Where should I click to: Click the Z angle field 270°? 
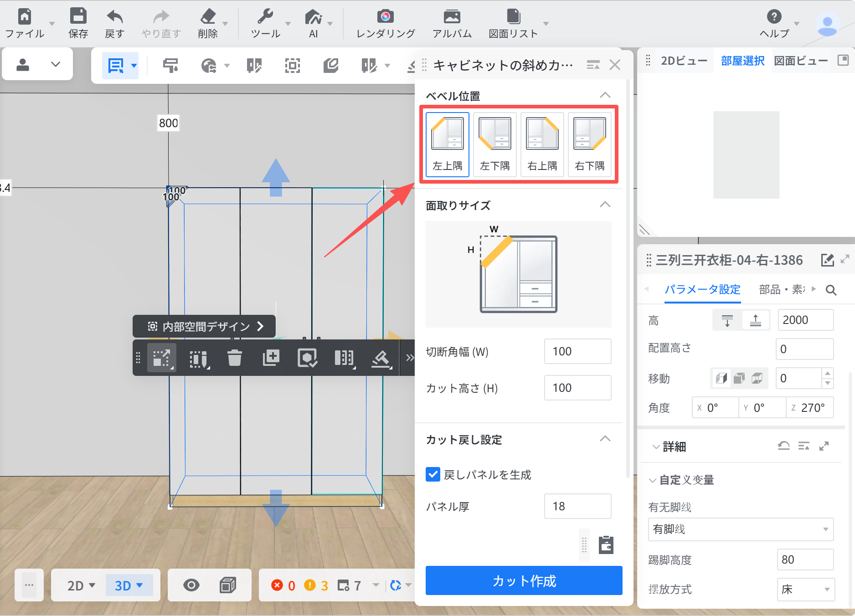(810, 407)
